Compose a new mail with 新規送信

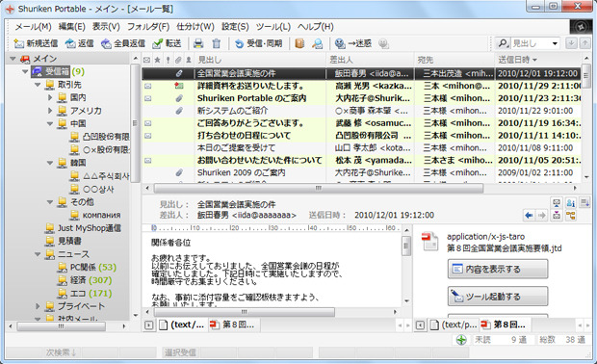tap(36, 43)
